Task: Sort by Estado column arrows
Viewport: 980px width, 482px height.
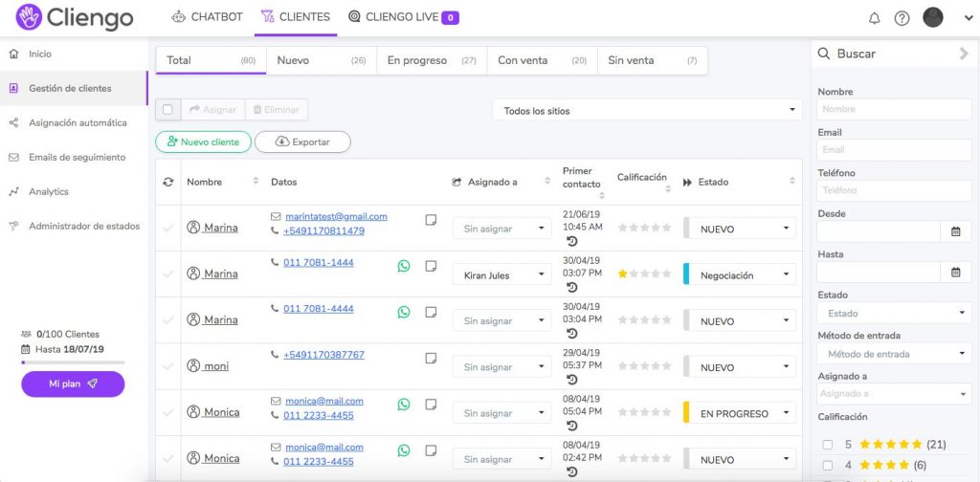Action: (x=791, y=181)
